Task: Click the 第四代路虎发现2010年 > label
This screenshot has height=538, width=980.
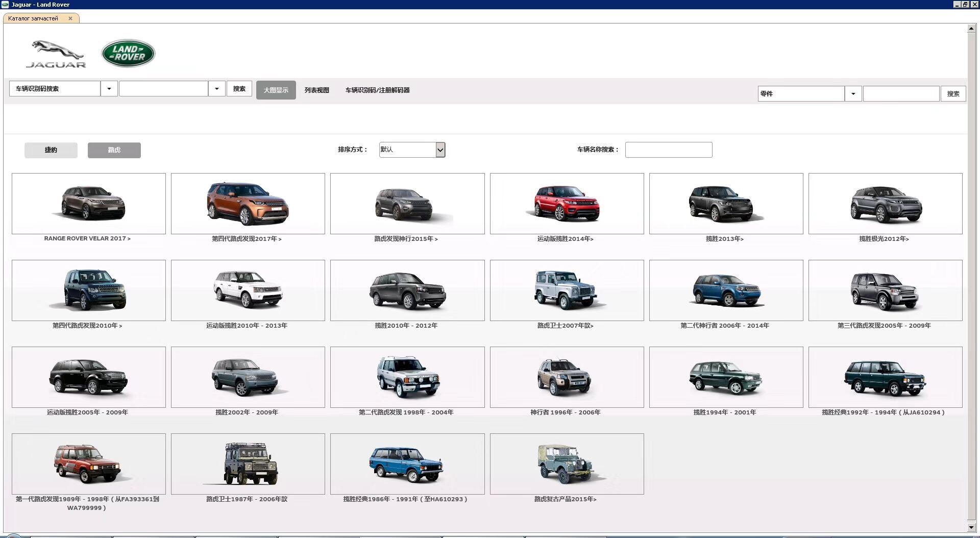Action: click(x=87, y=326)
